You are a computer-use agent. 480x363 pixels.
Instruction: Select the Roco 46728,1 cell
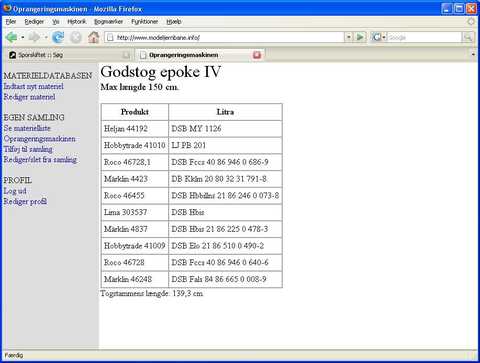point(135,162)
